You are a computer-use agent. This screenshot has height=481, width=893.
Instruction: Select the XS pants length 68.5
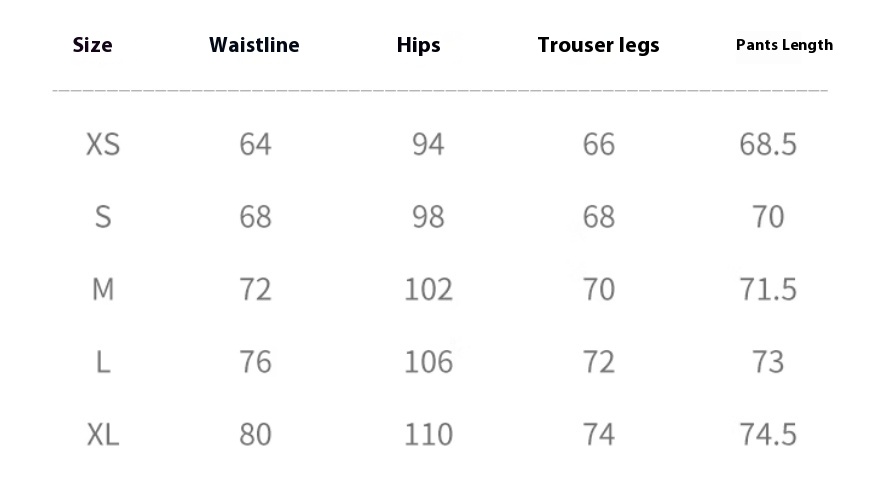point(768,144)
